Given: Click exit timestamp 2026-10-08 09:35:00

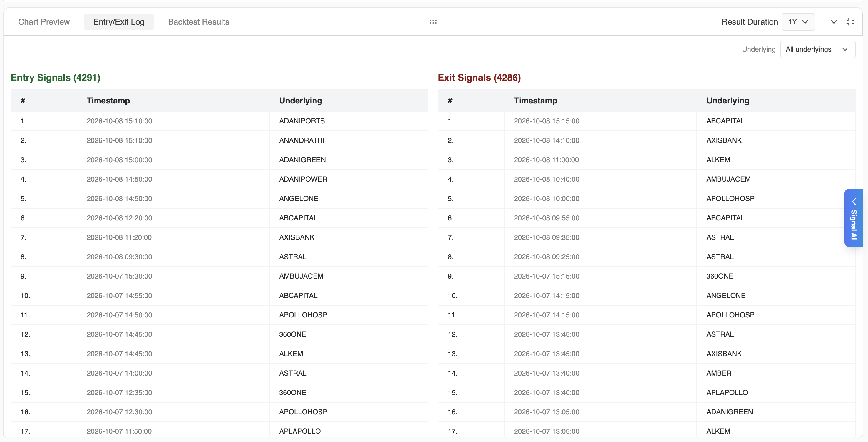Looking at the screenshot, I should tap(547, 237).
